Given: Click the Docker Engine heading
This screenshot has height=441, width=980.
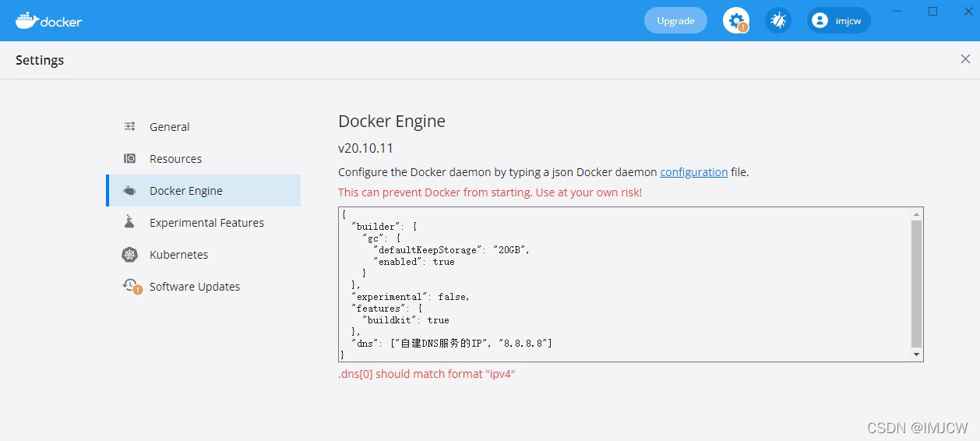Looking at the screenshot, I should 392,122.
